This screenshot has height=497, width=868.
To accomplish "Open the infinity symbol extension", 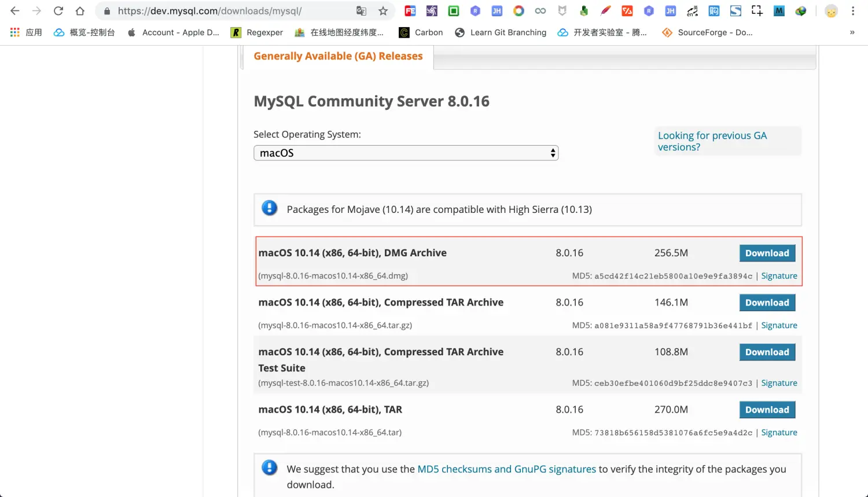I will click(540, 11).
